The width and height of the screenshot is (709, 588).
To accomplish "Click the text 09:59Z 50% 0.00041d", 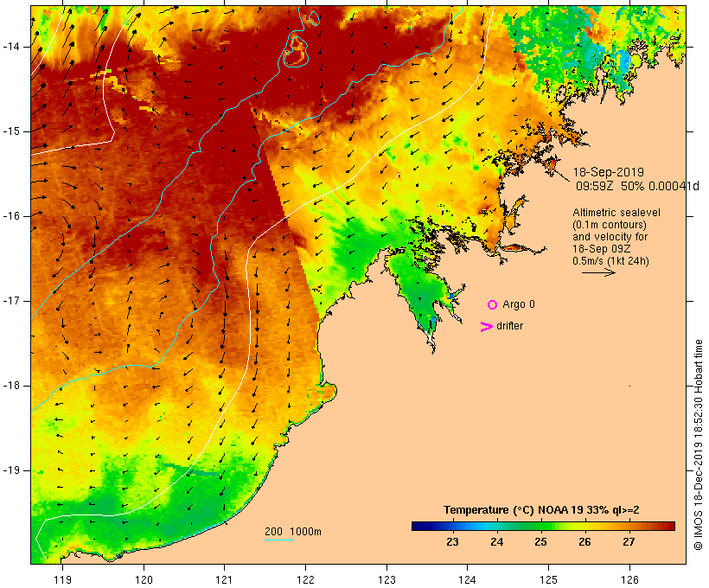I will point(637,186).
